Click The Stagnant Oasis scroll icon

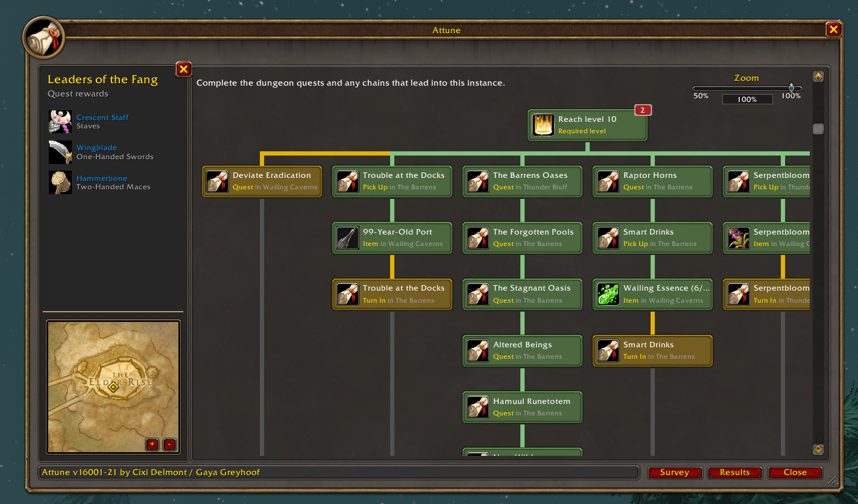(x=478, y=294)
